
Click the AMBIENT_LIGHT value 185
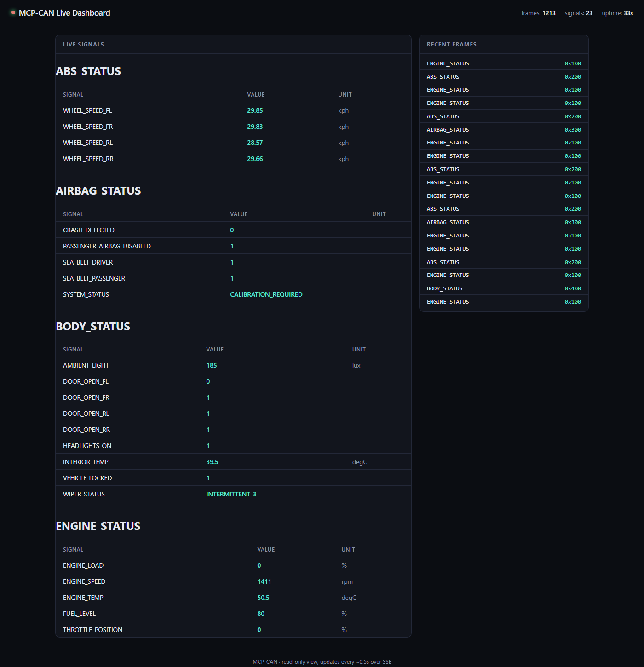point(212,365)
